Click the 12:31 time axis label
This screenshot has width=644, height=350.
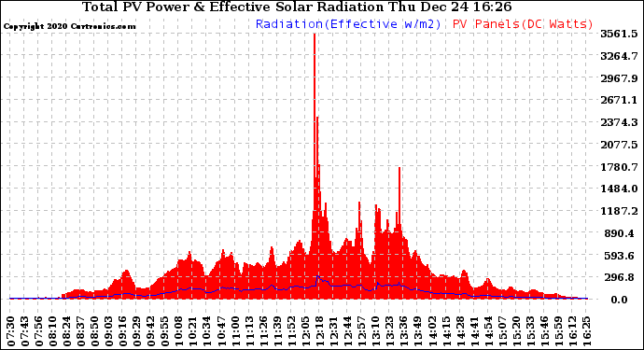click(334, 331)
